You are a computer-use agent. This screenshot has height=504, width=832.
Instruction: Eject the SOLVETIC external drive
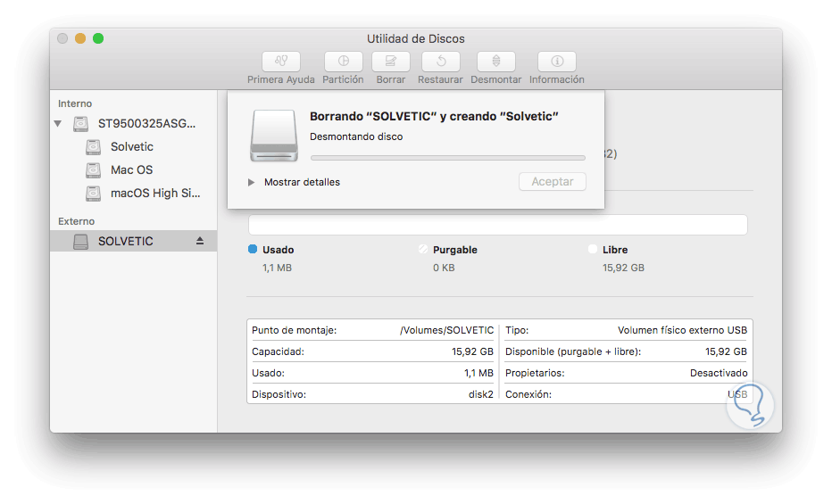200,241
